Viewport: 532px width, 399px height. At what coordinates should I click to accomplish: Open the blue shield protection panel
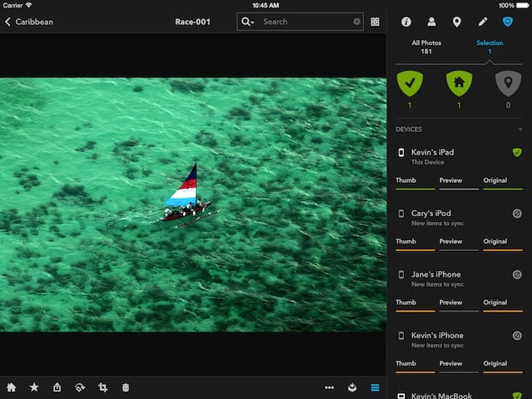[x=508, y=22]
